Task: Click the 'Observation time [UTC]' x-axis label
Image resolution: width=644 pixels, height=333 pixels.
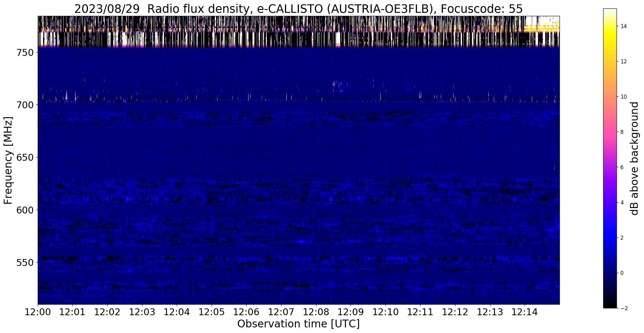Action: [x=298, y=324]
